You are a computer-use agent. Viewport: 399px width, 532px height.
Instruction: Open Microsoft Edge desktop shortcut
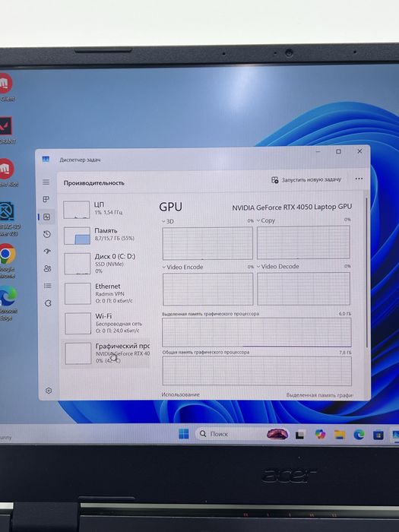pyautogui.click(x=7, y=303)
